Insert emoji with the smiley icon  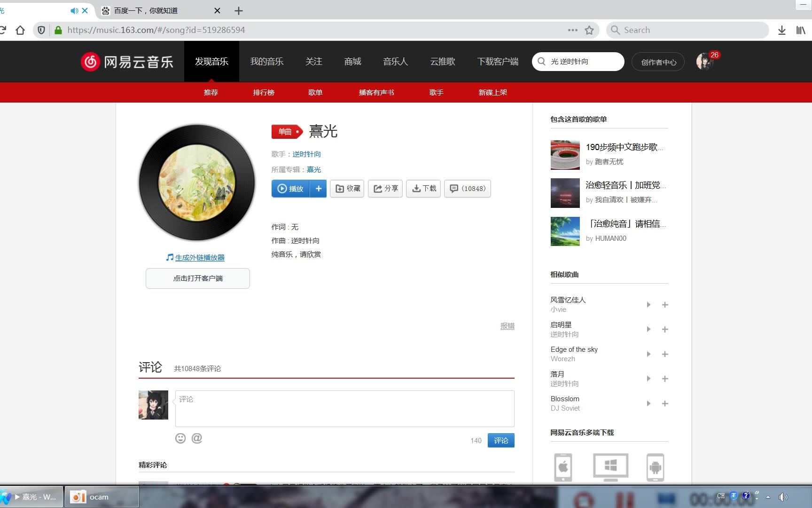coord(180,438)
